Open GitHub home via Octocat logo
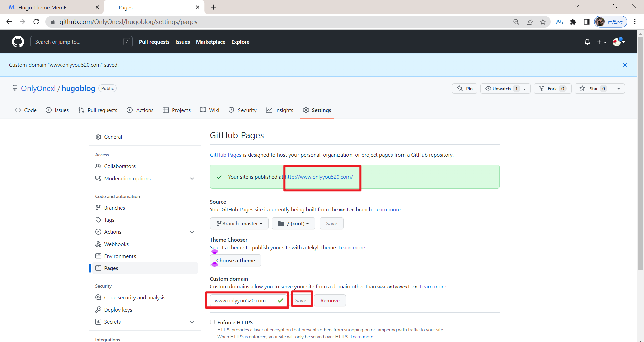The height and width of the screenshot is (342, 644). (x=18, y=42)
